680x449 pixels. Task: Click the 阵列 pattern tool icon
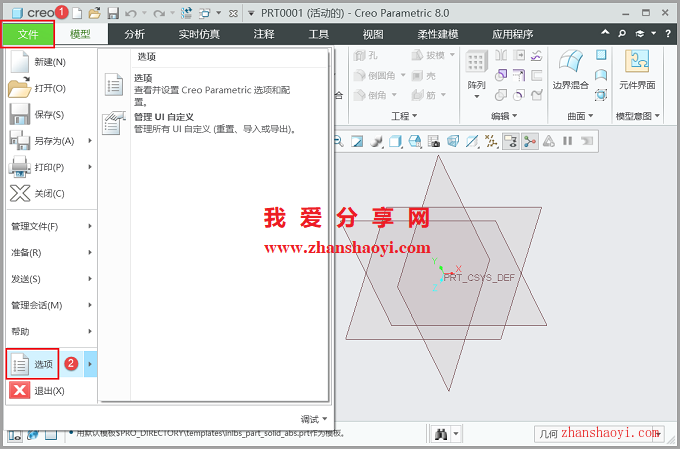pos(476,60)
